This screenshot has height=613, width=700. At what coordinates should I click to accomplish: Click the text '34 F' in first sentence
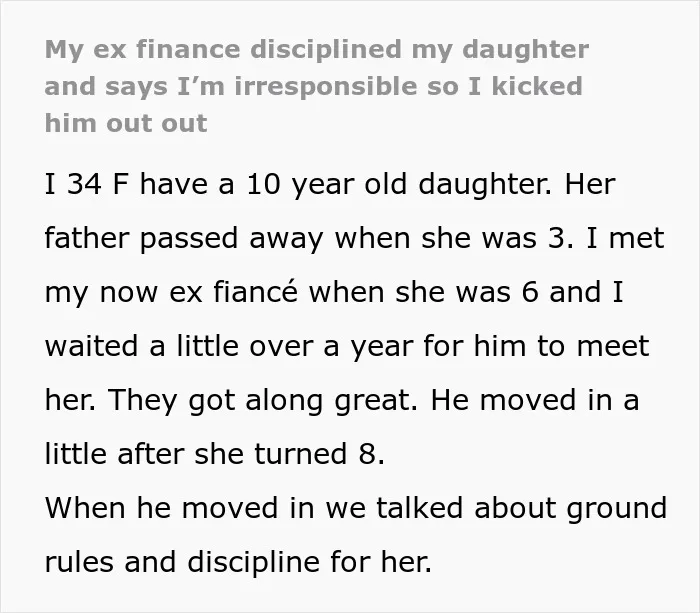[98, 184]
